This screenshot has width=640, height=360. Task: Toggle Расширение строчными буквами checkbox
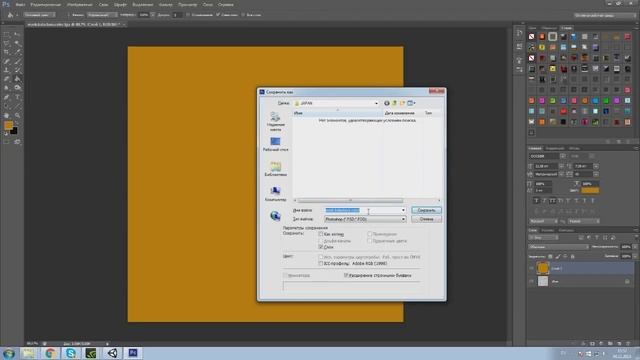[x=346, y=276]
